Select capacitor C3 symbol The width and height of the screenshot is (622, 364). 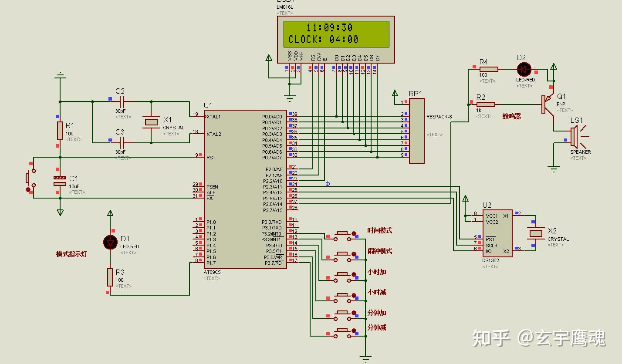[x=122, y=142]
